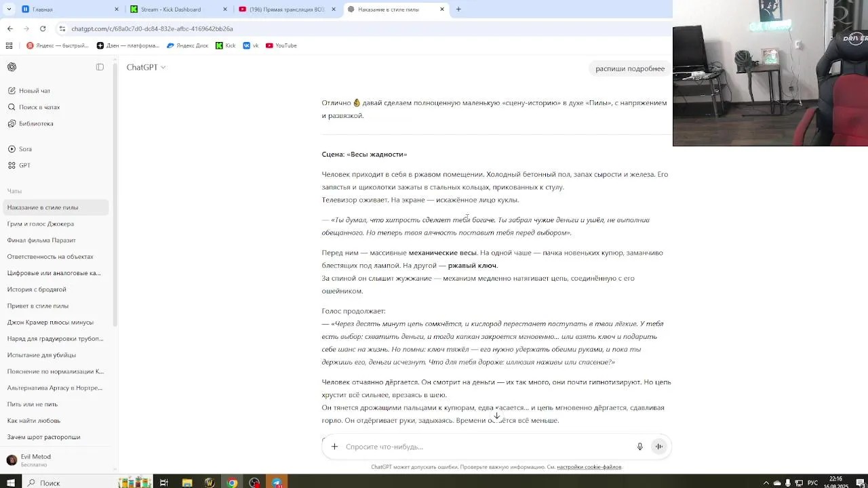This screenshot has height=488, width=868.
Task: Open chat Джон Крамер плюсы минусы
Action: (x=50, y=322)
